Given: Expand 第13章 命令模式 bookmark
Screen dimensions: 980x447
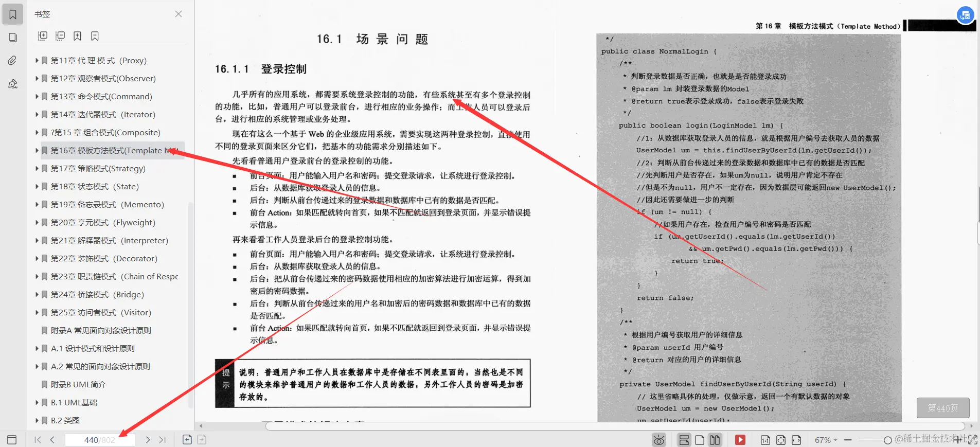Looking at the screenshot, I should pyautogui.click(x=37, y=96).
